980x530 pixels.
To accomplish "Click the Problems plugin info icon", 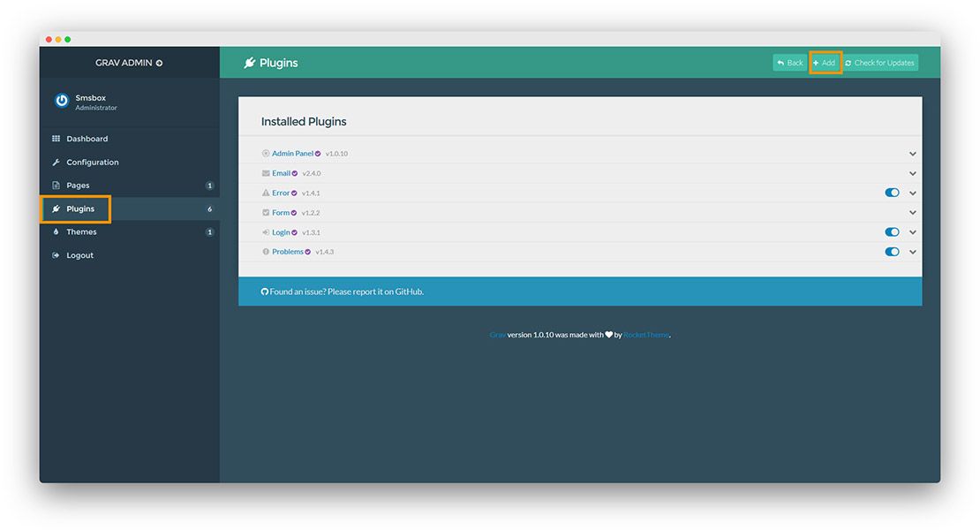I will pyautogui.click(x=265, y=251).
